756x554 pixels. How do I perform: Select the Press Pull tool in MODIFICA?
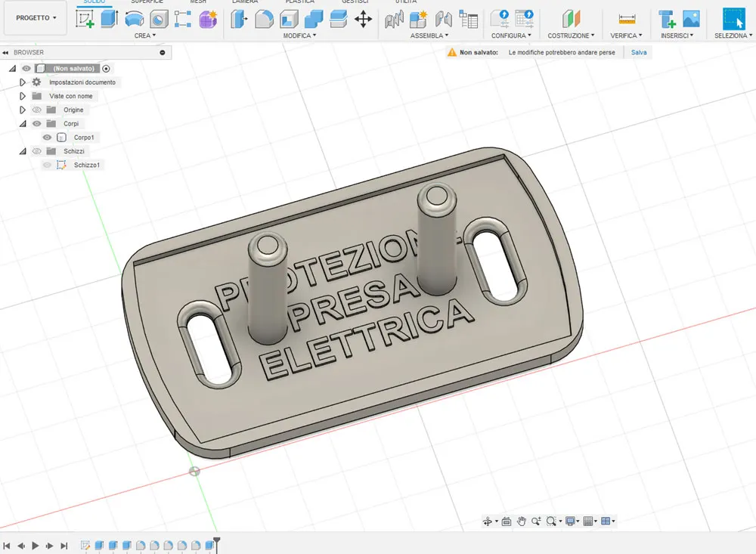click(x=239, y=19)
